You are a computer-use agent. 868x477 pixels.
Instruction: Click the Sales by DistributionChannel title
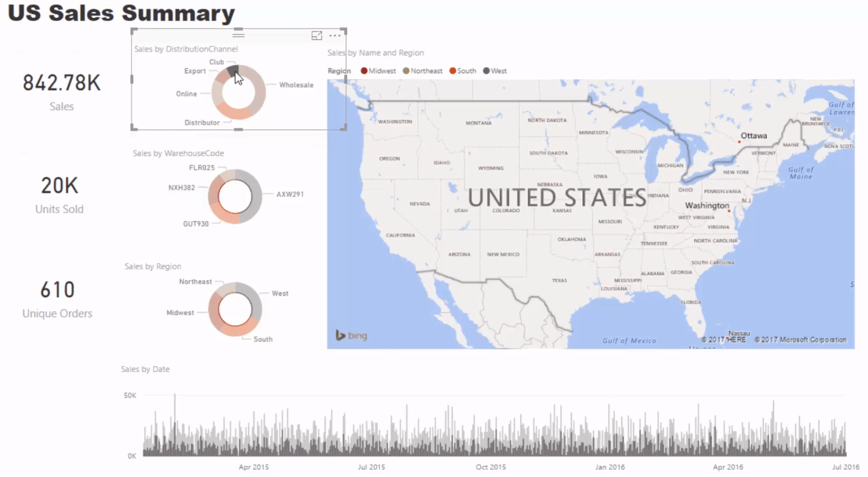186,49
